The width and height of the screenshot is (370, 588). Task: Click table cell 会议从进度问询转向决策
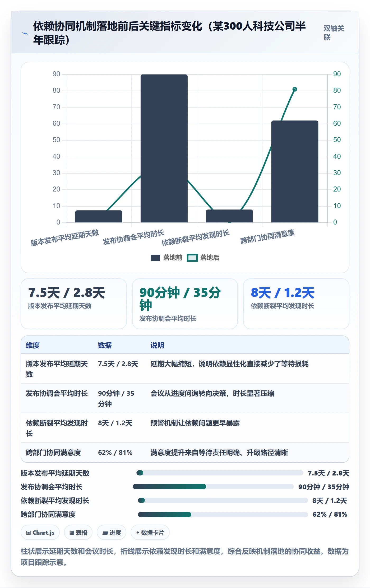coord(212,393)
